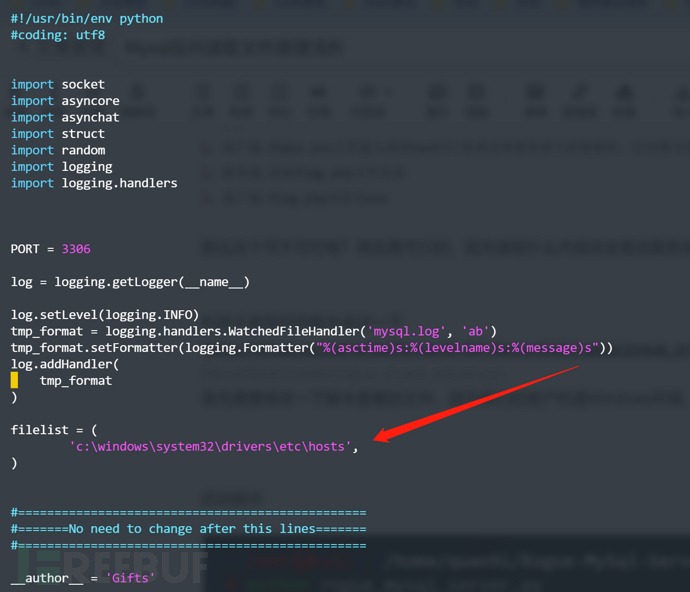Screen dimensions: 690x592
Task: Click the 'import struct' line
Action: [58, 134]
